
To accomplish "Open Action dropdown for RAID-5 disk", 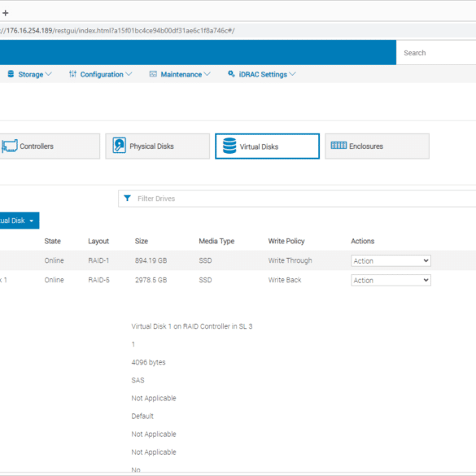I will click(391, 280).
